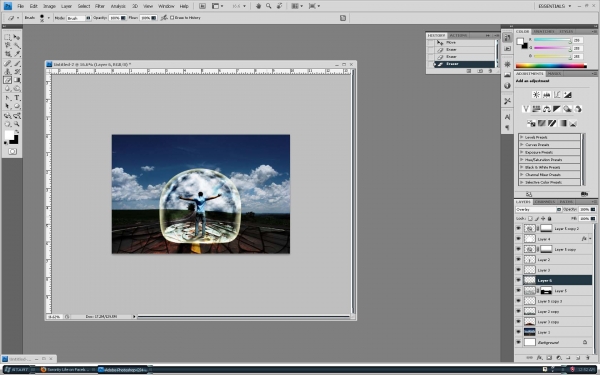Viewport: 600px width, 375px height.
Task: Add a Gradient Map adjustment
Action: 562,123
